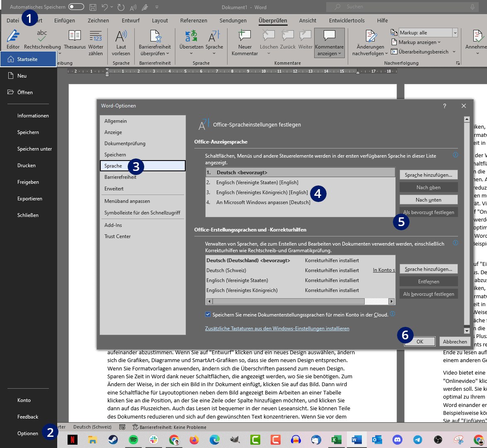Click horizontal scrollbar in Erstellungssprachen list
Image resolution: width=487 pixels, height=448 pixels.
pyautogui.click(x=288, y=301)
